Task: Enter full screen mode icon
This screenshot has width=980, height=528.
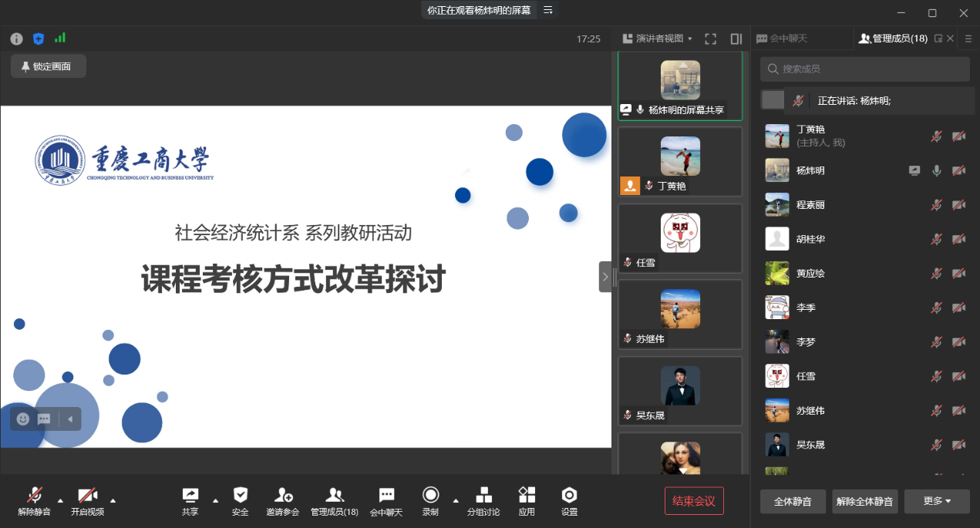Action: [711, 39]
